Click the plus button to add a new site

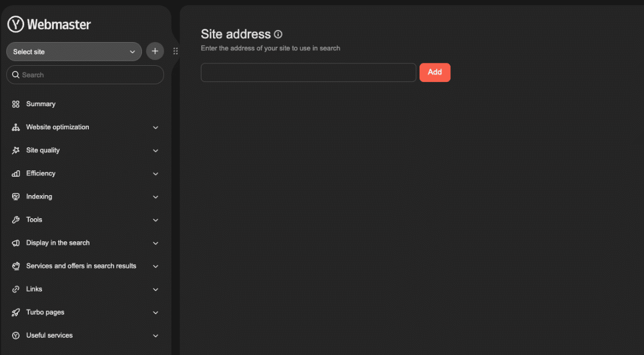155,51
